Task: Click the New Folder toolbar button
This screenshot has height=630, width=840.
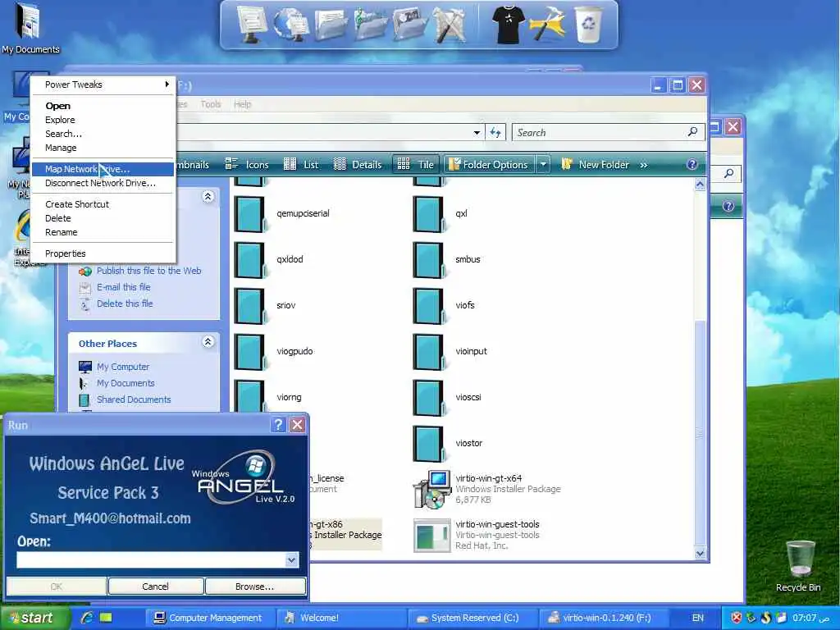Action: [595, 164]
